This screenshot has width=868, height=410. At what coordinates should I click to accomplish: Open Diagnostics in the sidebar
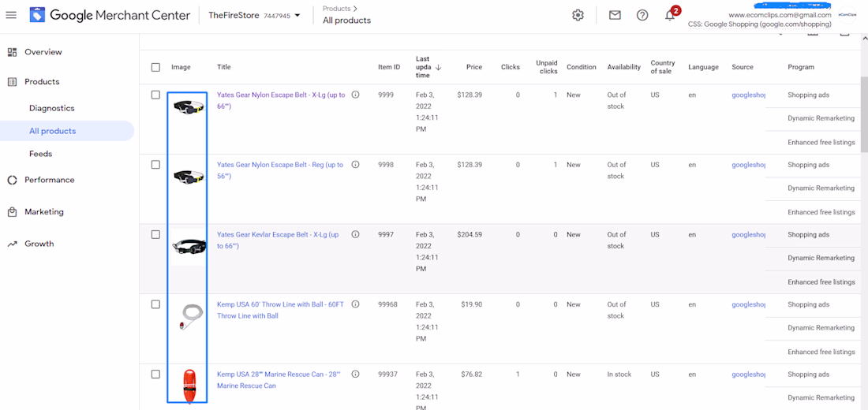(x=51, y=109)
